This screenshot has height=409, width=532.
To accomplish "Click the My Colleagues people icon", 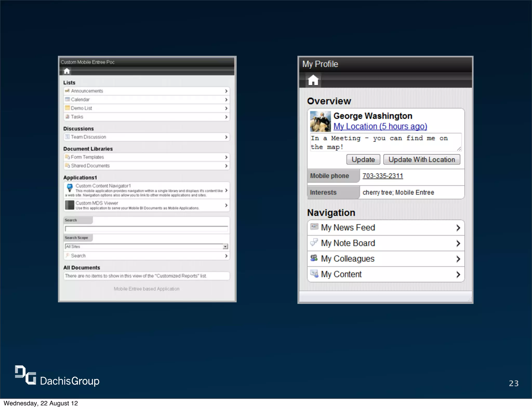I will [314, 258].
